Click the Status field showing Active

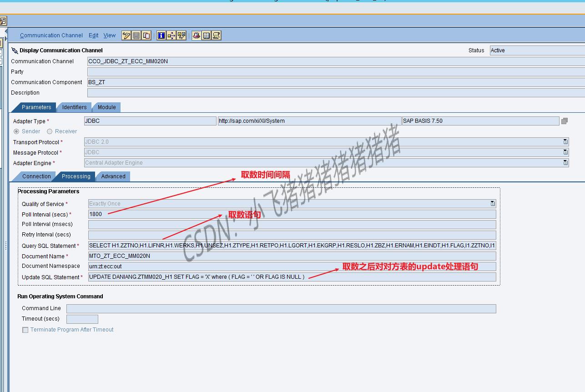pyautogui.click(x=537, y=50)
